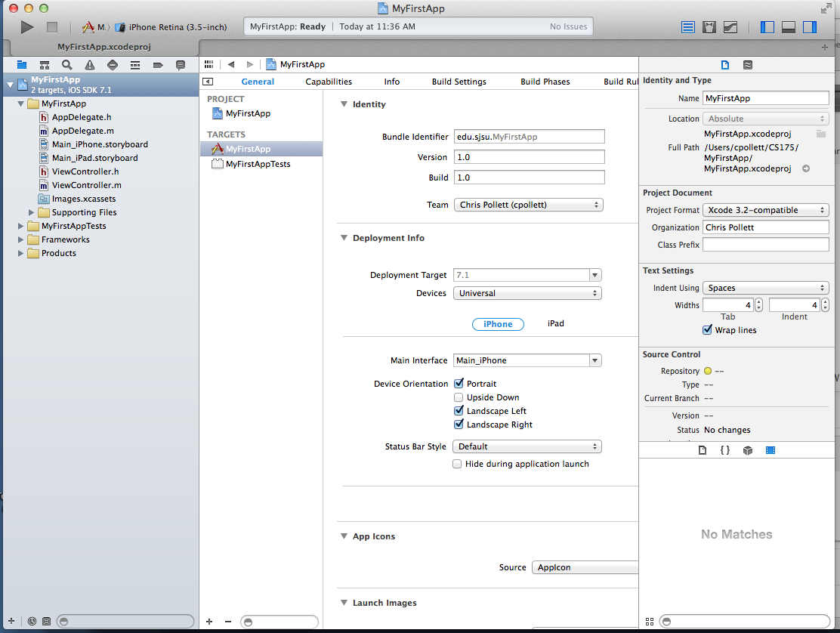Screen dimensions: 840x633
Task: Click the Stop button in toolbar
Action: tap(52, 26)
